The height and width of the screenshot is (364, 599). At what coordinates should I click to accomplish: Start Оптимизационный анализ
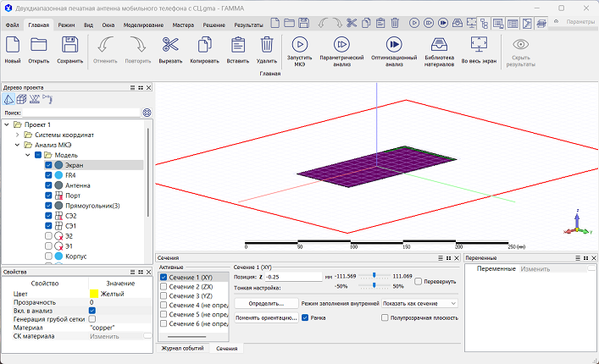coord(394,43)
